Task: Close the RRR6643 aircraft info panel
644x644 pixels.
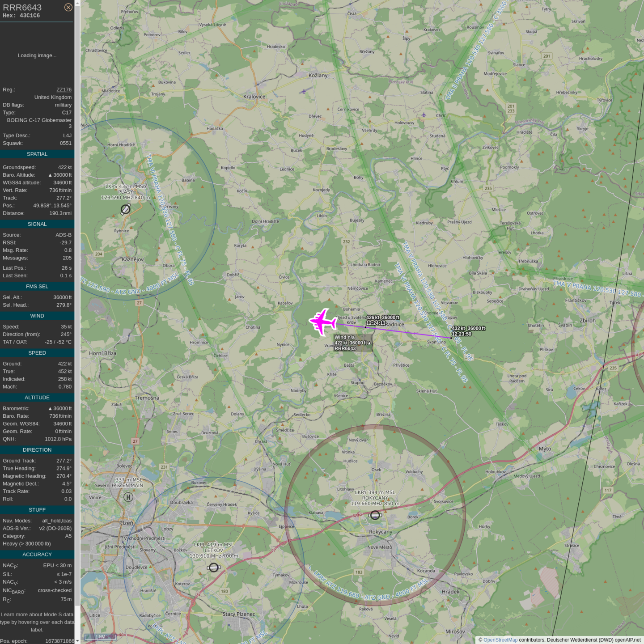Action: pos(68,7)
